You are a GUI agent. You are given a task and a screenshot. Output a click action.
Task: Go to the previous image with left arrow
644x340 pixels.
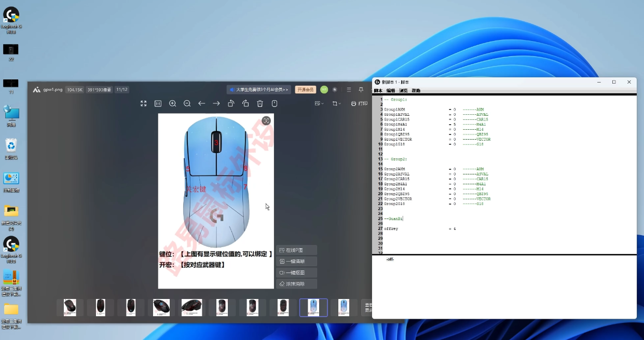tap(202, 104)
